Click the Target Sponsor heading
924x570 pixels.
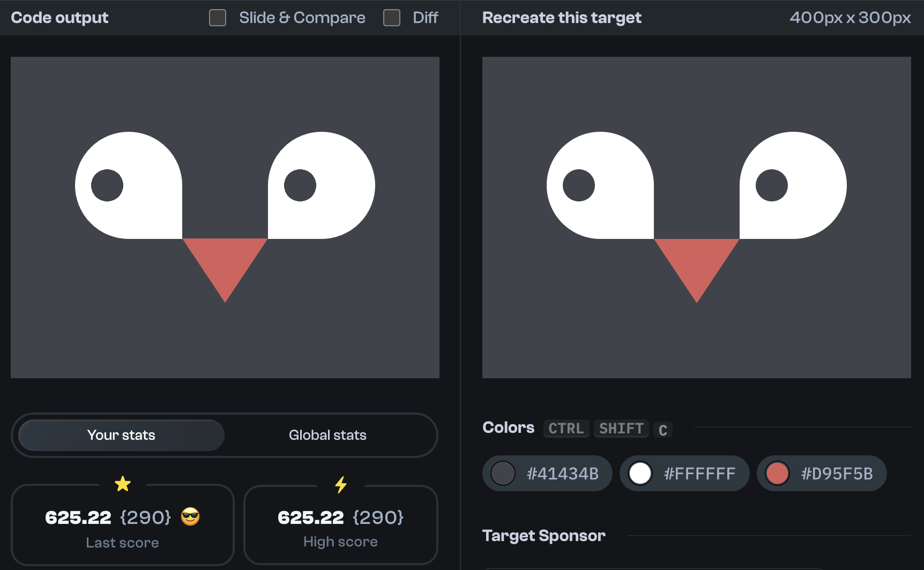pos(544,535)
